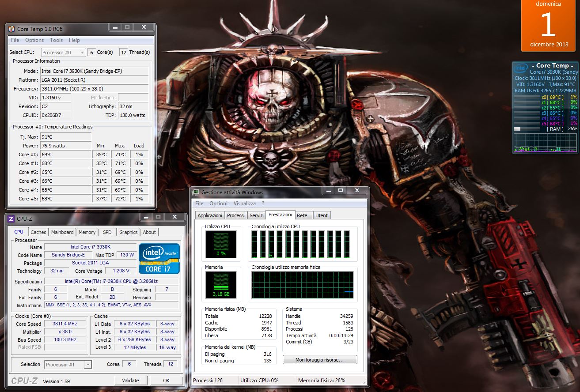Expand the Processor #0 selector arrow

tap(82, 52)
